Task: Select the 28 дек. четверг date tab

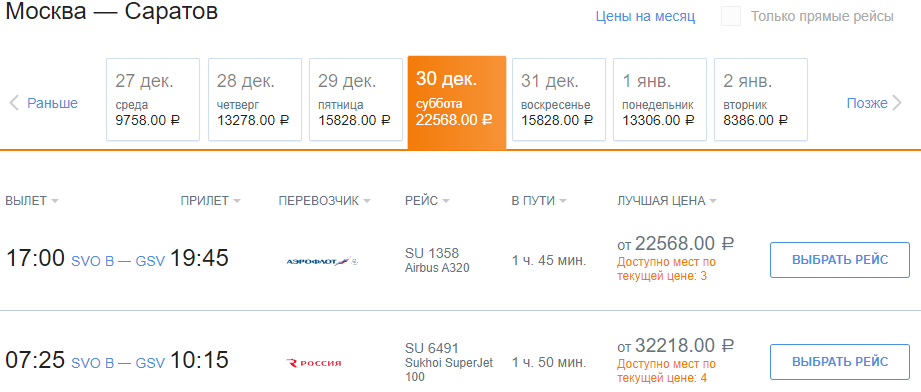Action: 255,99
